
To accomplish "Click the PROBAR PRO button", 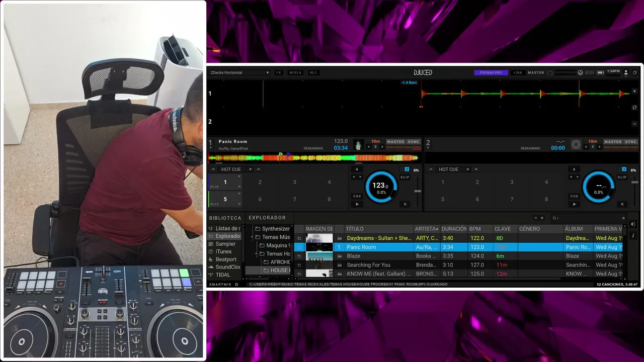I will tap(491, 72).
